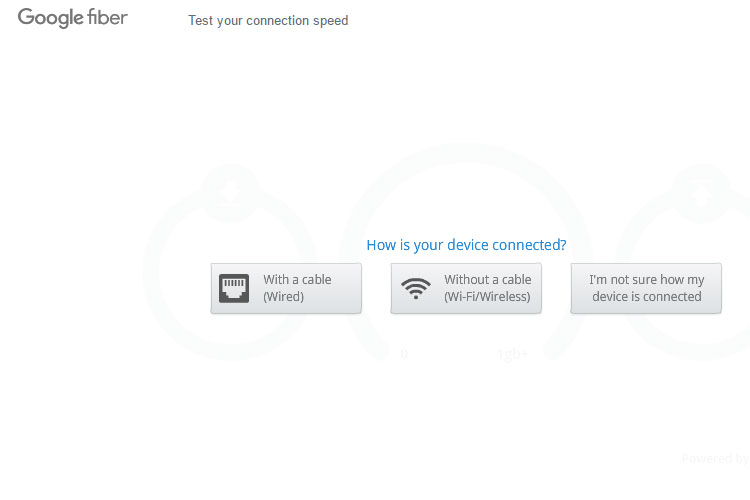The image size is (750, 500).
Task: Click the Google Fiber logo
Action: point(72,18)
